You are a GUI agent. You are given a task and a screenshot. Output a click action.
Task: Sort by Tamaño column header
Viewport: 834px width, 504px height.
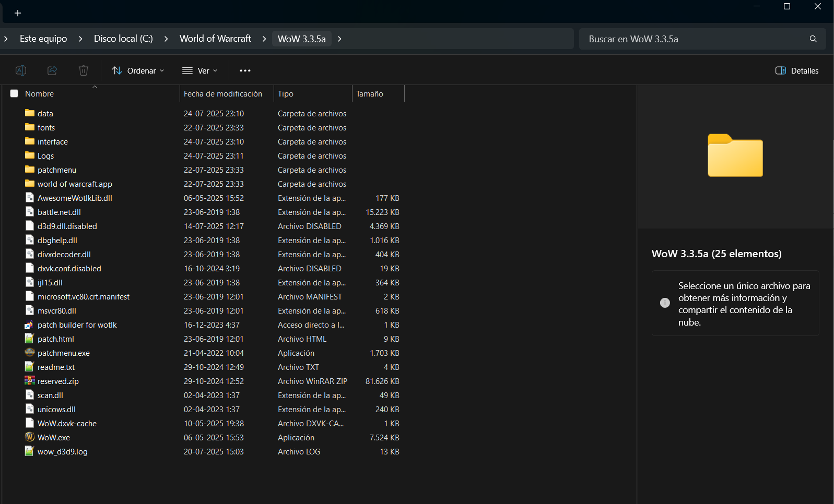click(x=370, y=94)
